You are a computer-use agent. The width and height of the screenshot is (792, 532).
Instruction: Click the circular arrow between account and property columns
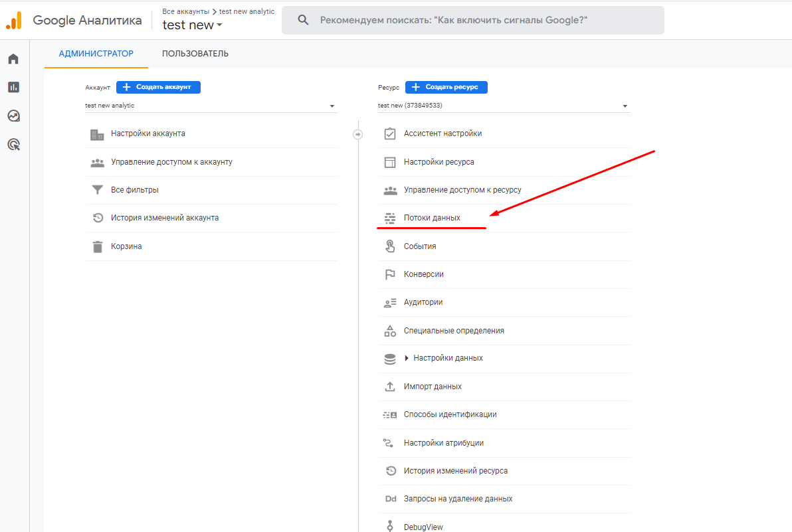click(357, 134)
